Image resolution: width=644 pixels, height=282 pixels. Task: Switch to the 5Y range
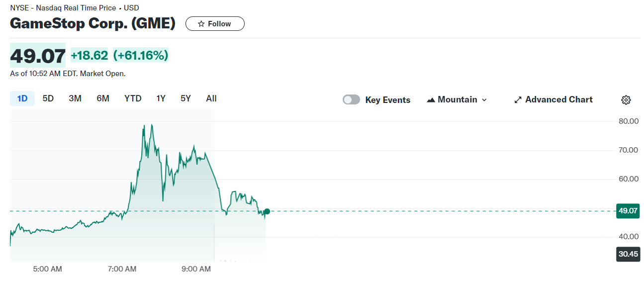tap(185, 98)
